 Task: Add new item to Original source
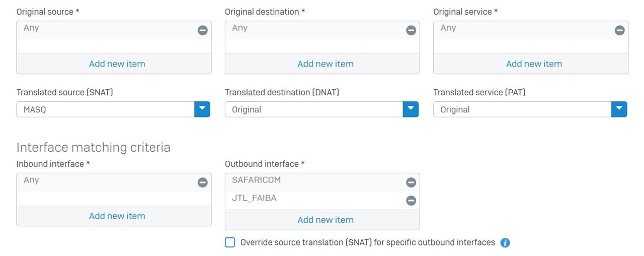tap(117, 64)
